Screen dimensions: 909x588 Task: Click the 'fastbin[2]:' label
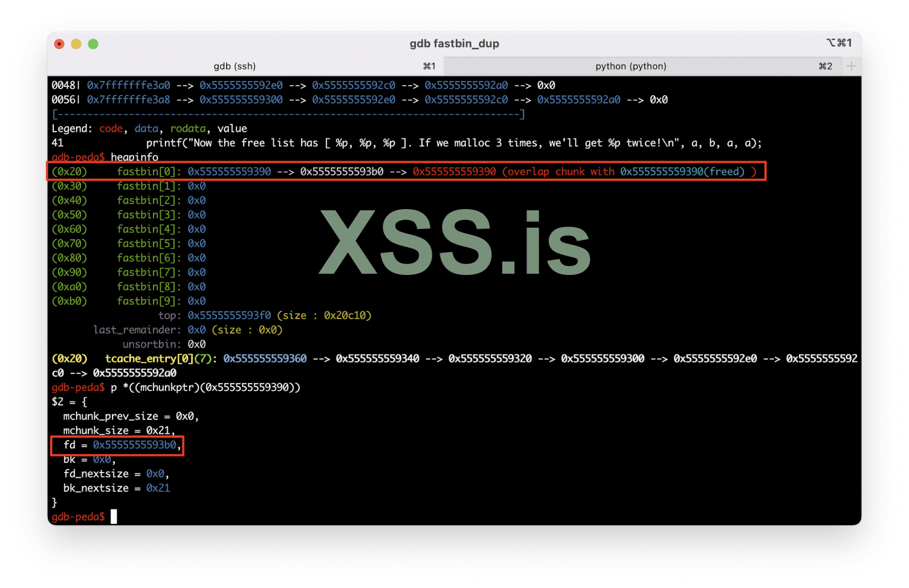coord(149,201)
